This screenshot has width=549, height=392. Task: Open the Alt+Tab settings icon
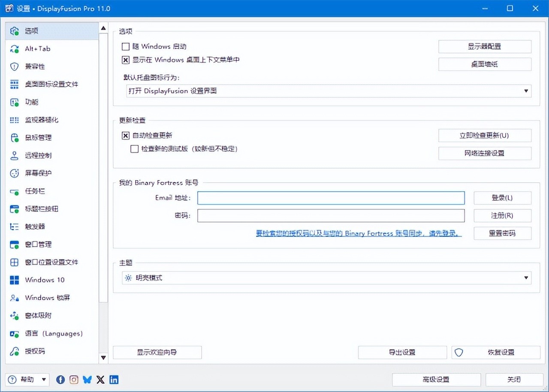pyautogui.click(x=15, y=49)
